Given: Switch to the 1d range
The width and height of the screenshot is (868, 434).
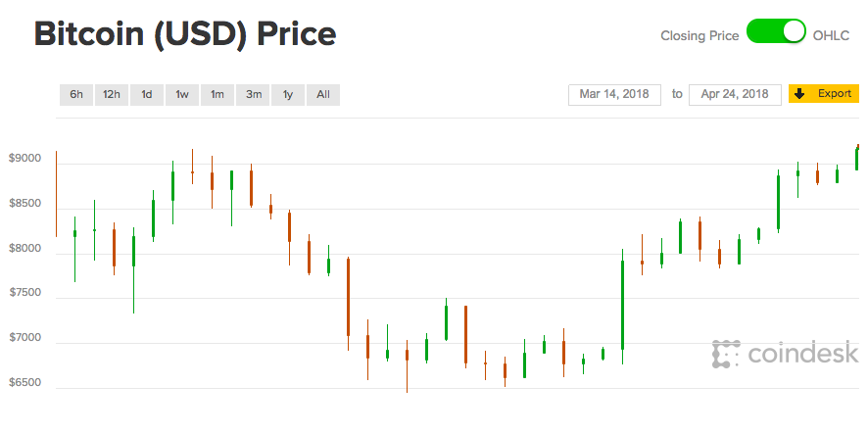Looking at the screenshot, I should [x=147, y=94].
